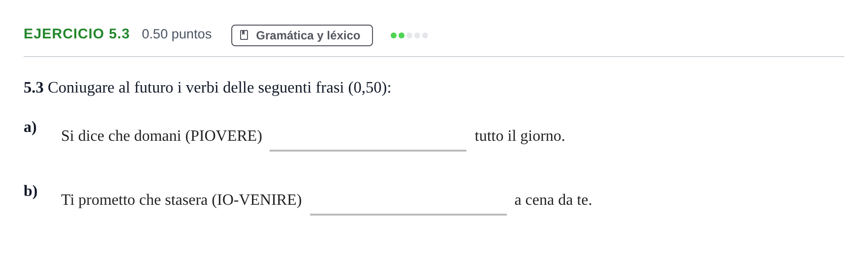Click the item a) label
868x254 pixels.
30,127
